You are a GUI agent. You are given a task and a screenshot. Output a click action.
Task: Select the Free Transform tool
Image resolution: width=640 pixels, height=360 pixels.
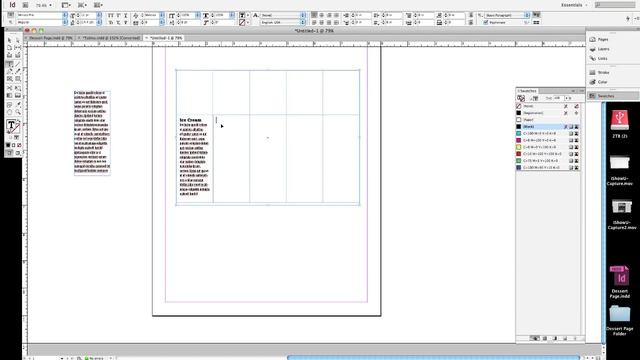pos(18,88)
